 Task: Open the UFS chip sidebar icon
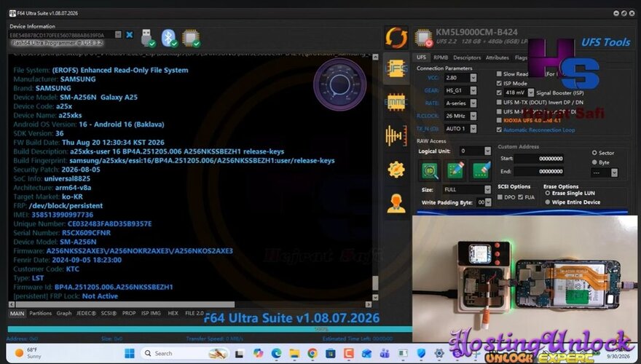(x=396, y=68)
